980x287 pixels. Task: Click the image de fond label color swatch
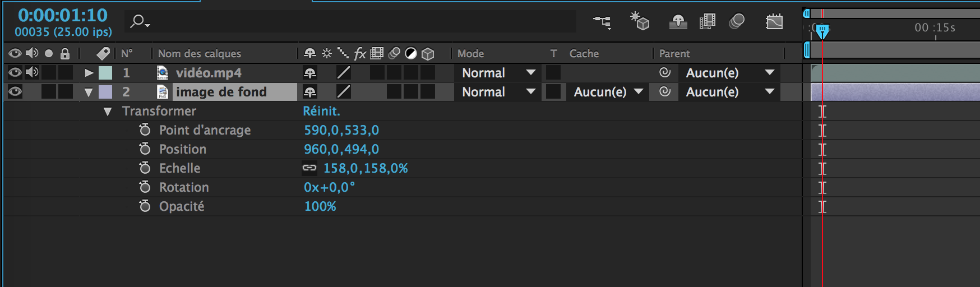(x=105, y=92)
